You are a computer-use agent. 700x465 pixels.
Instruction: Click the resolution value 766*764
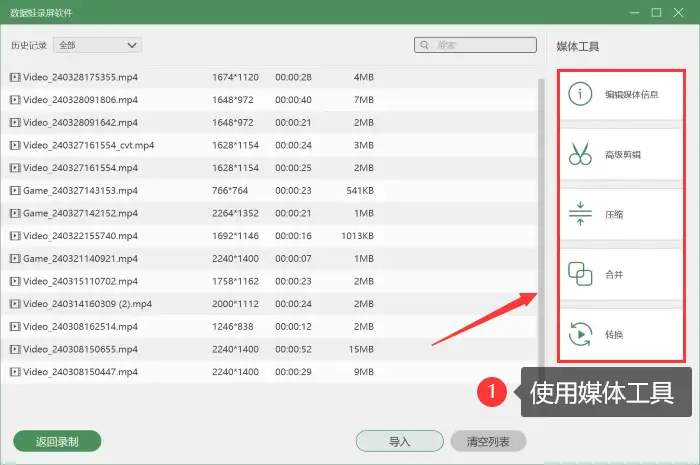point(230,191)
